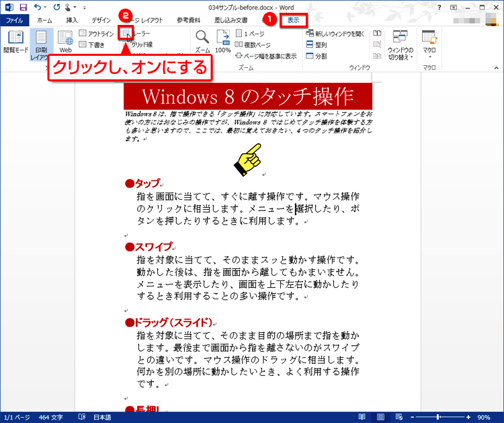This screenshot has height=423, width=504.
Task: Zoom out with the minus button
Action: coord(412,417)
